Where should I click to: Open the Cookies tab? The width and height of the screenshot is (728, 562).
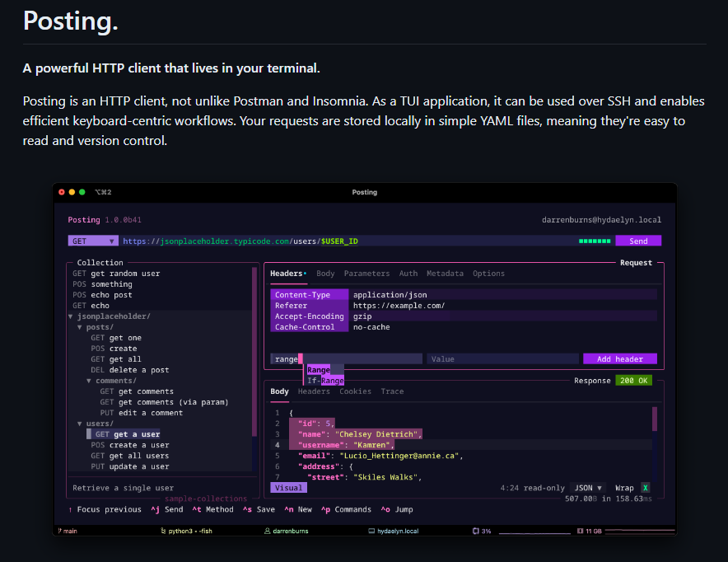pyautogui.click(x=355, y=391)
